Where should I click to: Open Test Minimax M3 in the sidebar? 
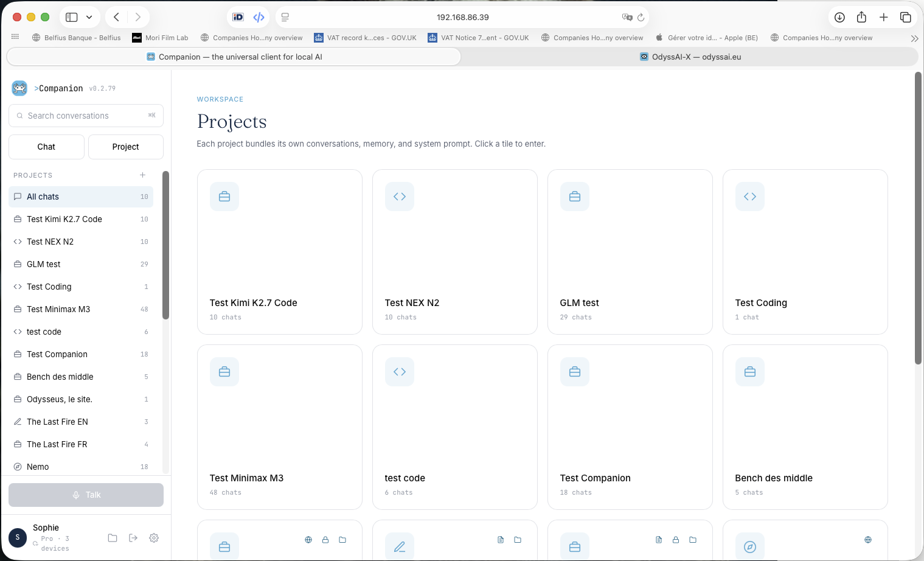point(81,309)
